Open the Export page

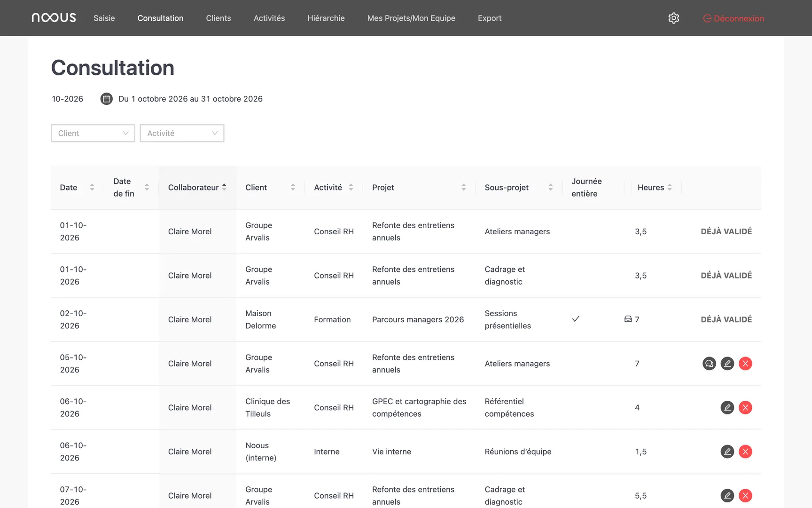[x=490, y=18]
